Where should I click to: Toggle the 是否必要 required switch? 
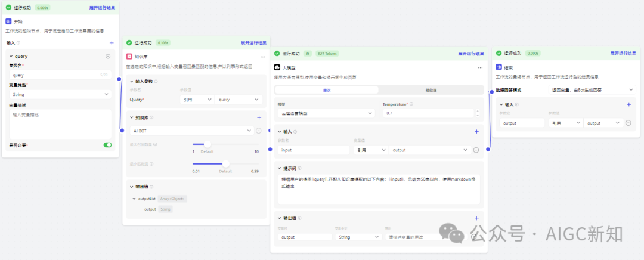click(x=107, y=145)
